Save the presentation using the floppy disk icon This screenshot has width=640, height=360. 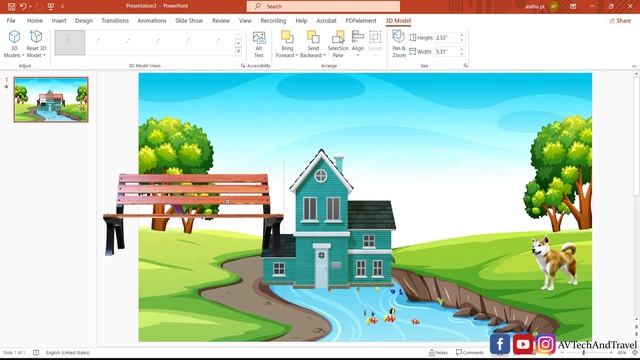point(11,6)
